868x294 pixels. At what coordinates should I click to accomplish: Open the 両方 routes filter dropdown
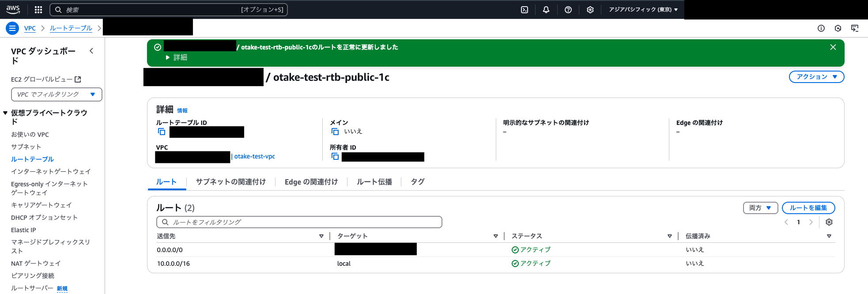760,208
